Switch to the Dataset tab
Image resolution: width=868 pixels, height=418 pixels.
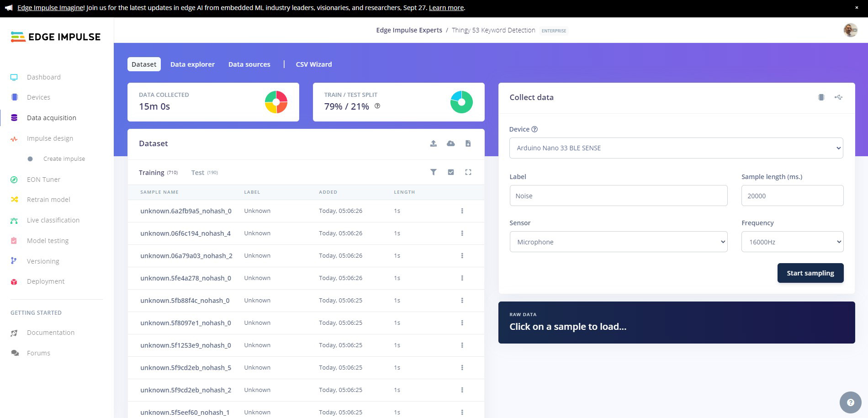point(144,64)
